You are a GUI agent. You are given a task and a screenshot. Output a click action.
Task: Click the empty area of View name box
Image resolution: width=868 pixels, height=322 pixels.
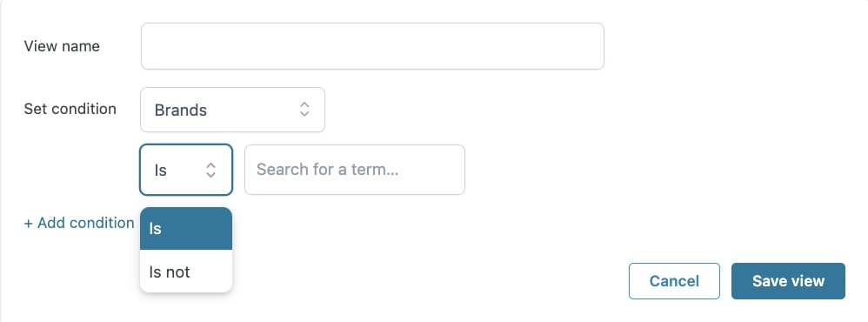coord(372,46)
